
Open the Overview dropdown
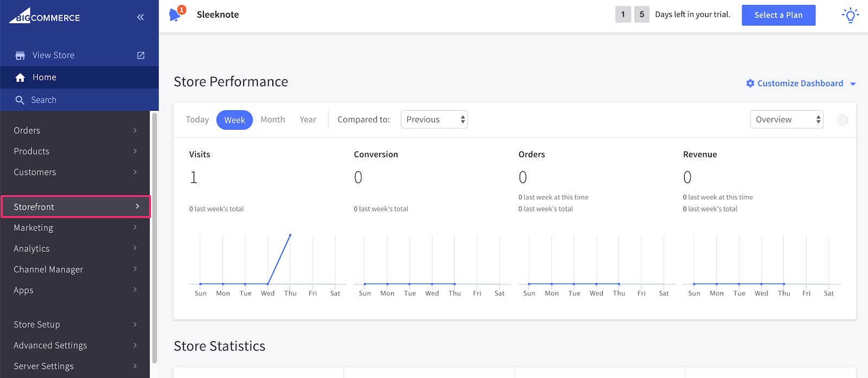pos(787,119)
